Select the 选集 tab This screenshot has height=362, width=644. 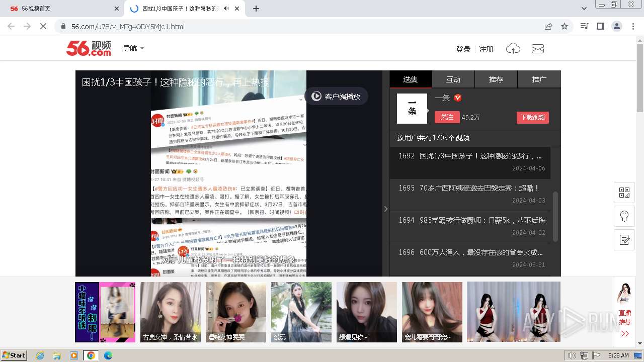point(411,79)
